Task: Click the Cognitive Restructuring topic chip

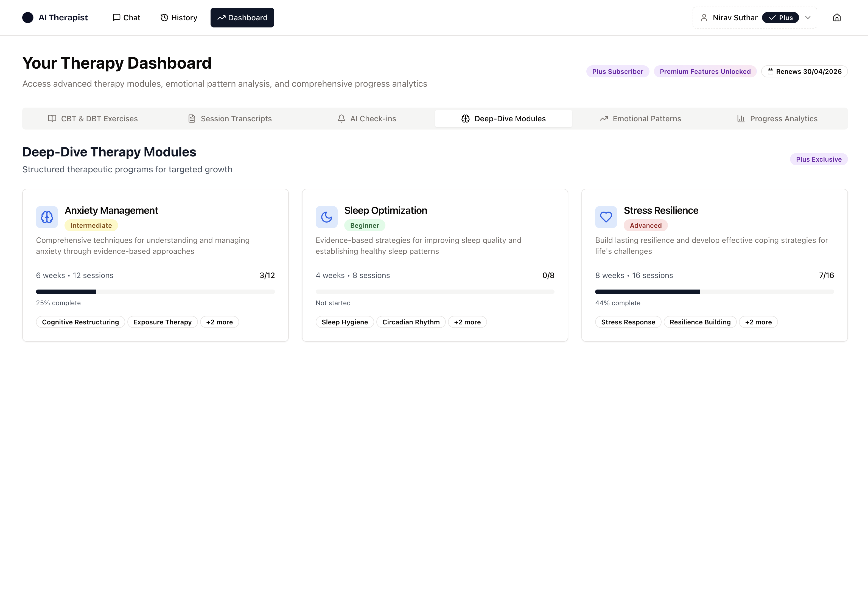Action: [x=80, y=322]
